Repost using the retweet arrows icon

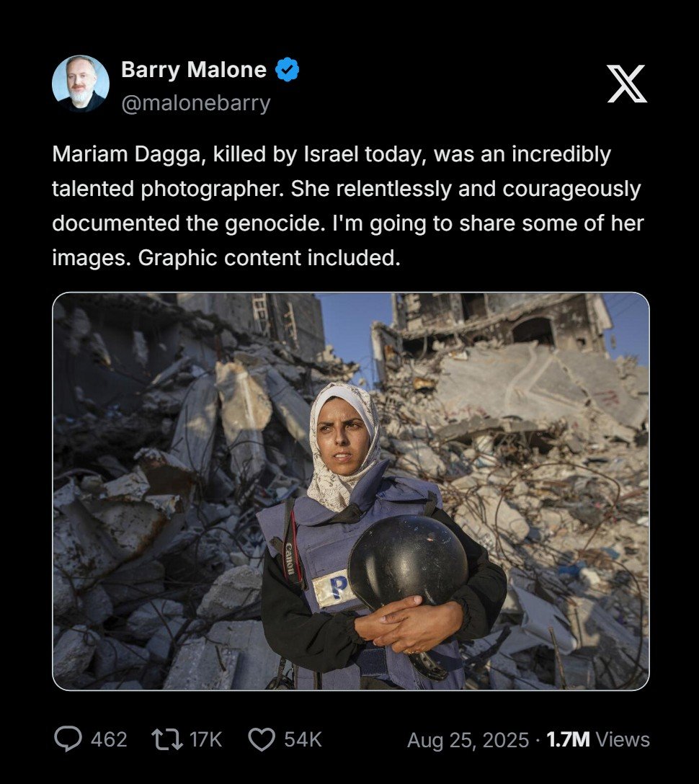coord(167,739)
